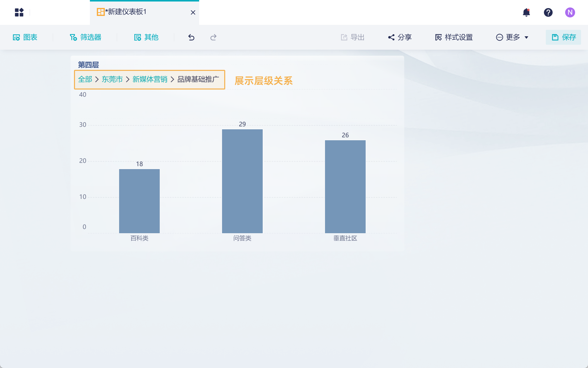The height and width of the screenshot is (368, 588).
Task: Save the dashboard with 保存
Action: pyautogui.click(x=563, y=37)
